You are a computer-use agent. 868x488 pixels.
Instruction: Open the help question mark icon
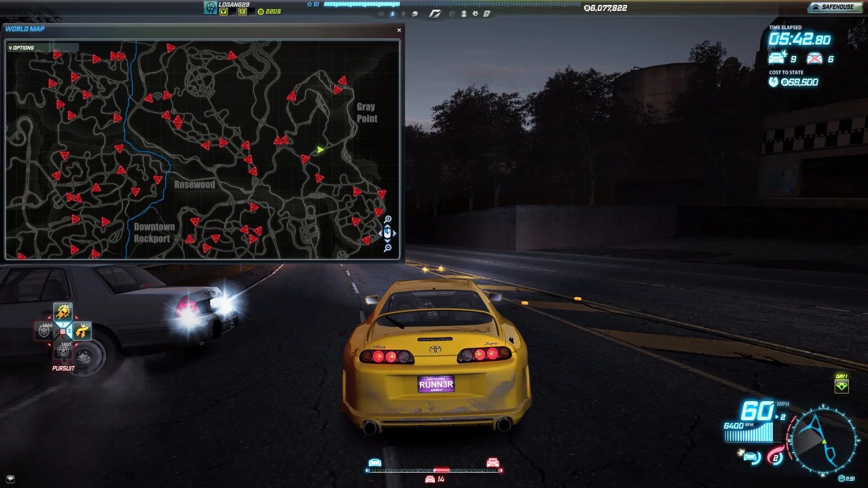coord(487,14)
